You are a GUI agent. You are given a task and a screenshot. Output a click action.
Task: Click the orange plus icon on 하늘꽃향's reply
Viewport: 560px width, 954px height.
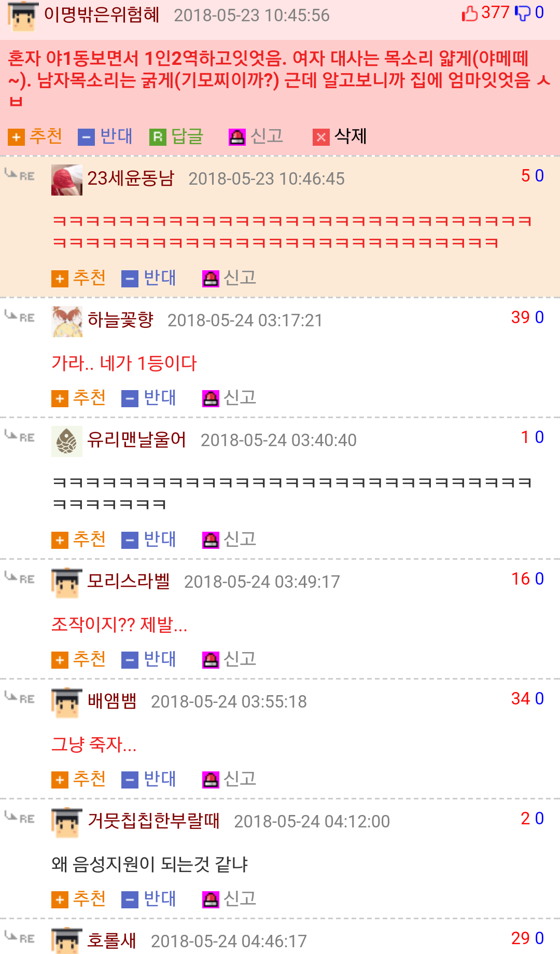[x=60, y=399]
